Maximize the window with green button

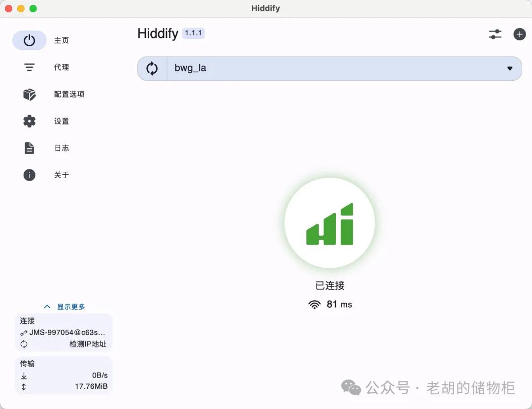(33, 8)
